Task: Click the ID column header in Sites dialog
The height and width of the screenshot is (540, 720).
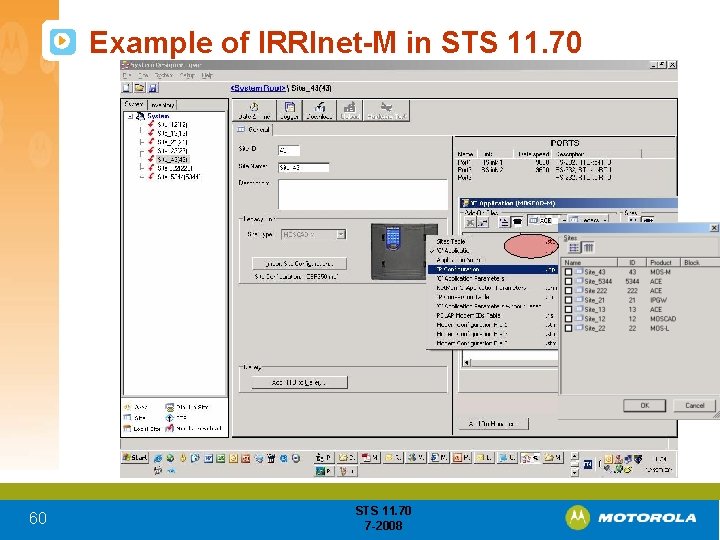Action: click(632, 262)
